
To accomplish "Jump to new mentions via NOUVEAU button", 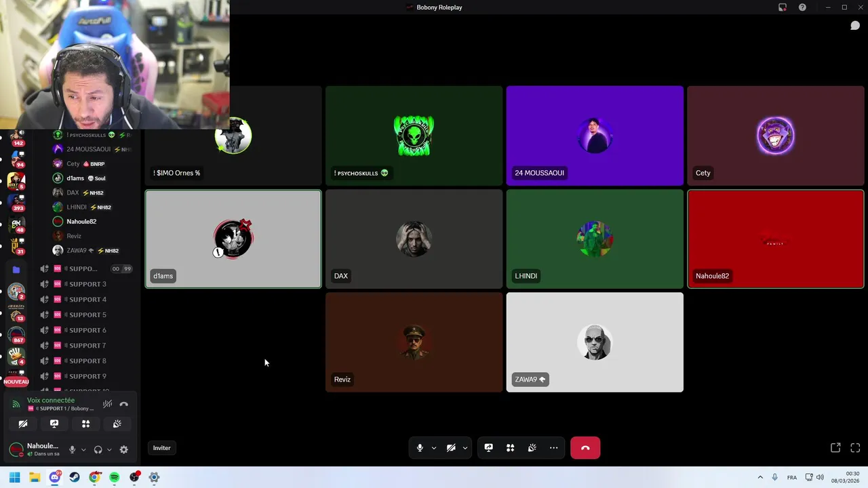I will point(16,382).
